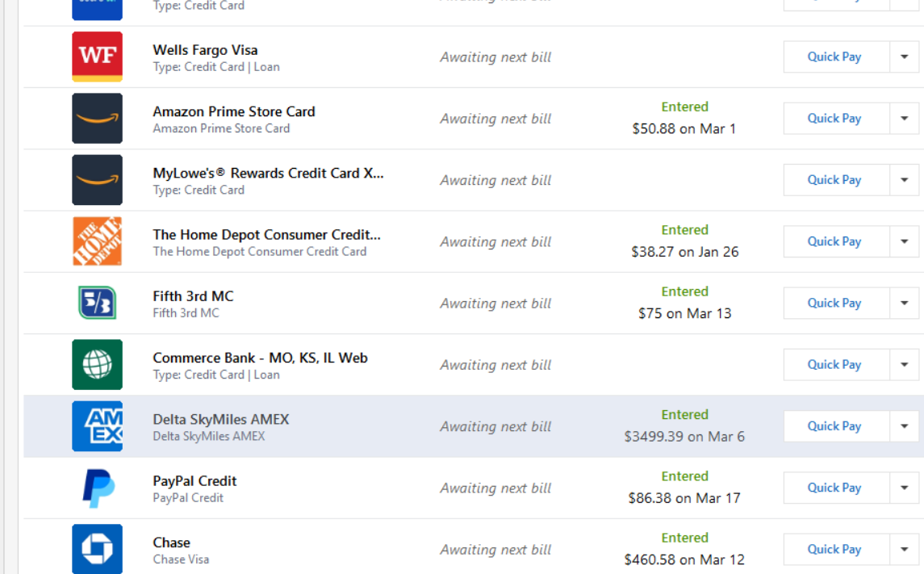Quick Pay the Chase Visa bill
Viewport: 924px width, 574px height.
pos(834,549)
